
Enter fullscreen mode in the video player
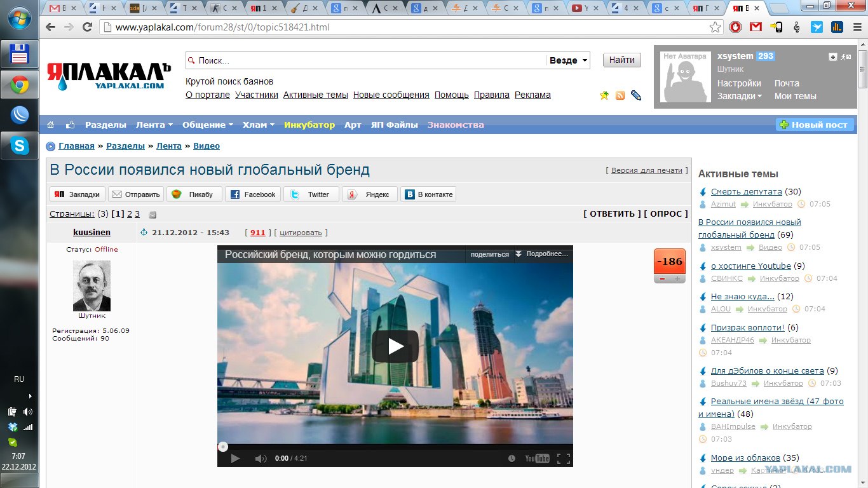click(563, 458)
